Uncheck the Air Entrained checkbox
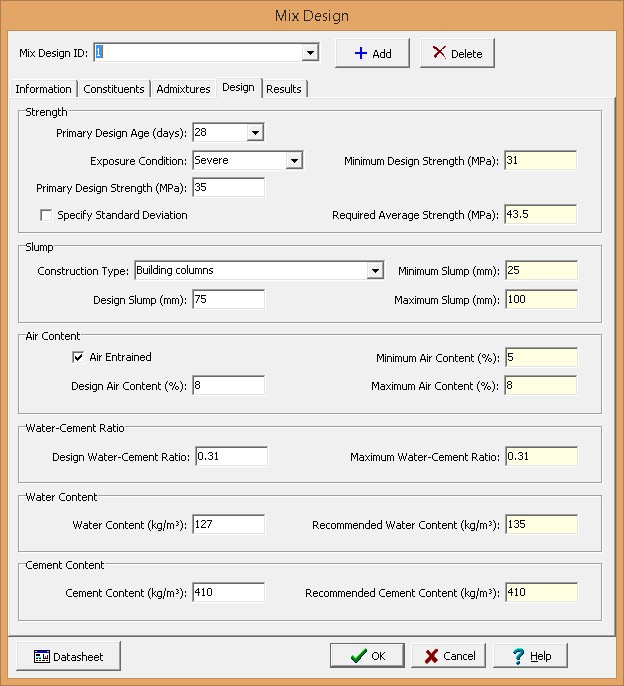The image size is (624, 686). point(78,357)
